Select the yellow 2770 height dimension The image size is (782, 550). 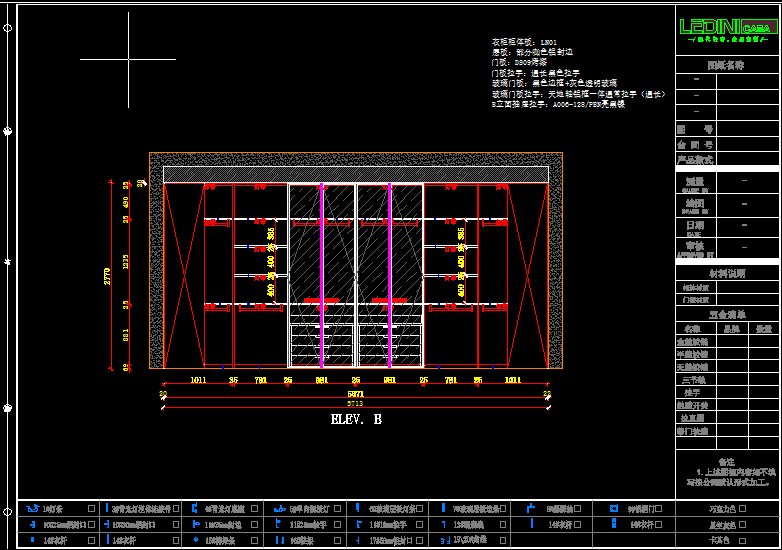point(108,277)
